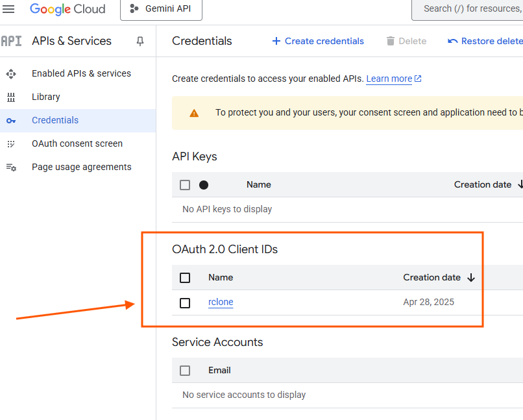Screen dimensions: 523x420
Task: Click the APIs & Services heading
Action: [x=72, y=41]
